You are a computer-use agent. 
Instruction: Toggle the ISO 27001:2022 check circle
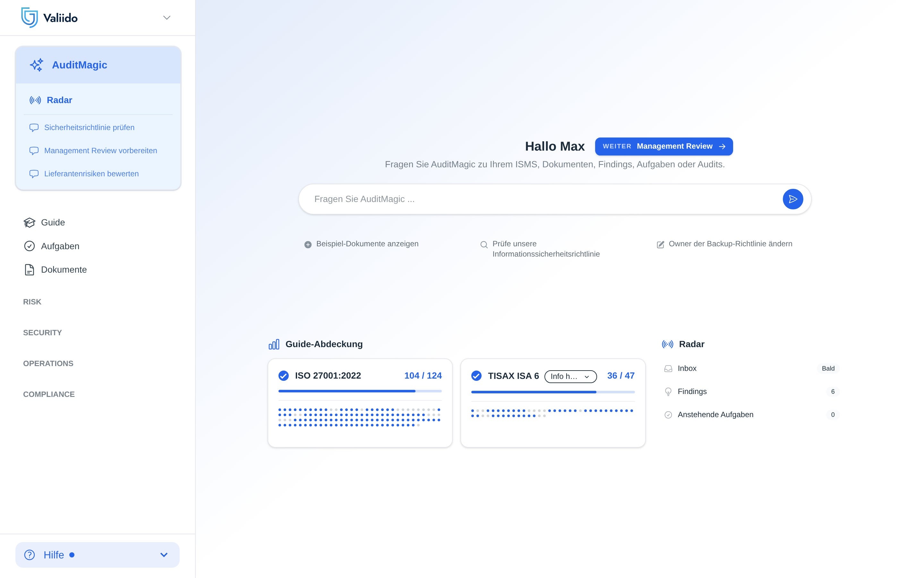[x=283, y=376]
